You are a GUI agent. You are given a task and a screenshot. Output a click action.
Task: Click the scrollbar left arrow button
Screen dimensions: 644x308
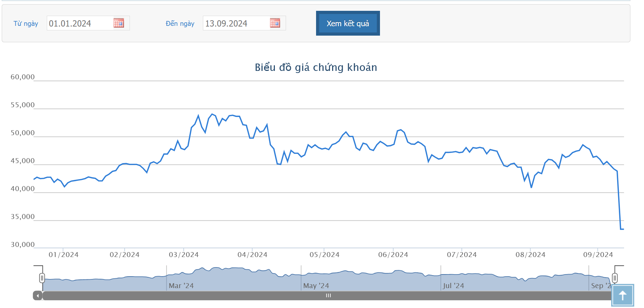point(38,296)
